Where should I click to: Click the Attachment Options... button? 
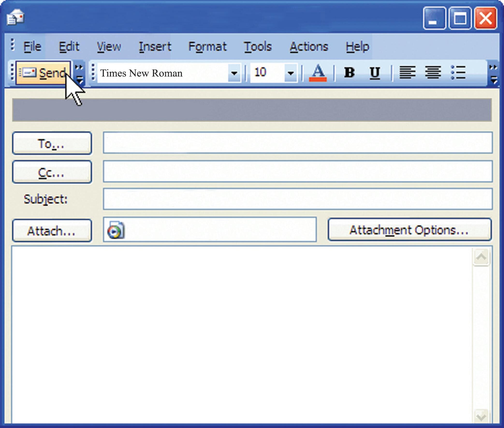point(409,230)
